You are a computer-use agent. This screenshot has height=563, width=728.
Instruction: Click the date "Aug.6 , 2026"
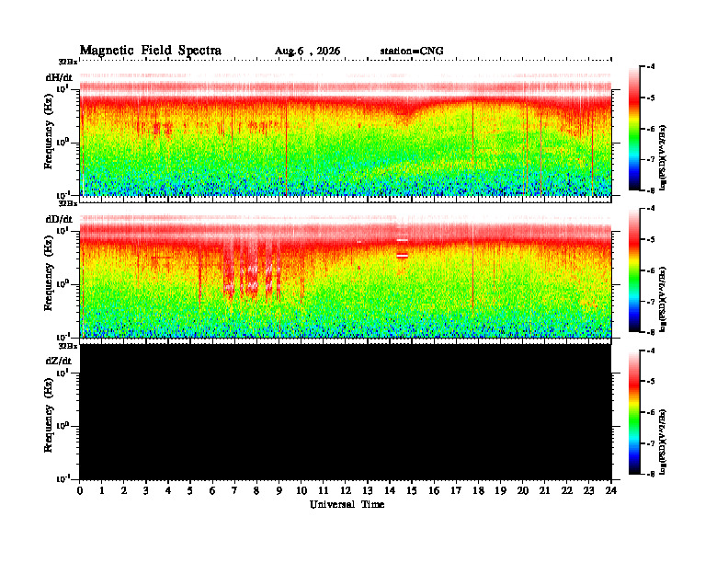(x=307, y=52)
